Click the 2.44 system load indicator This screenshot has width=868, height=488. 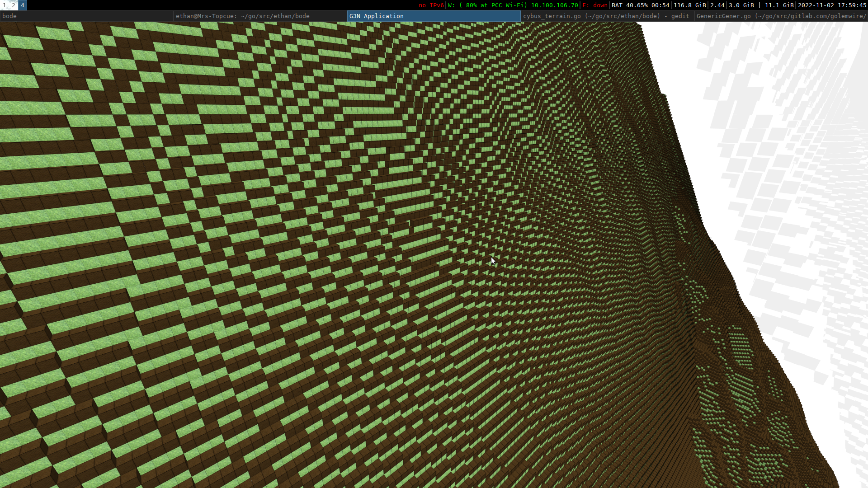click(x=717, y=5)
